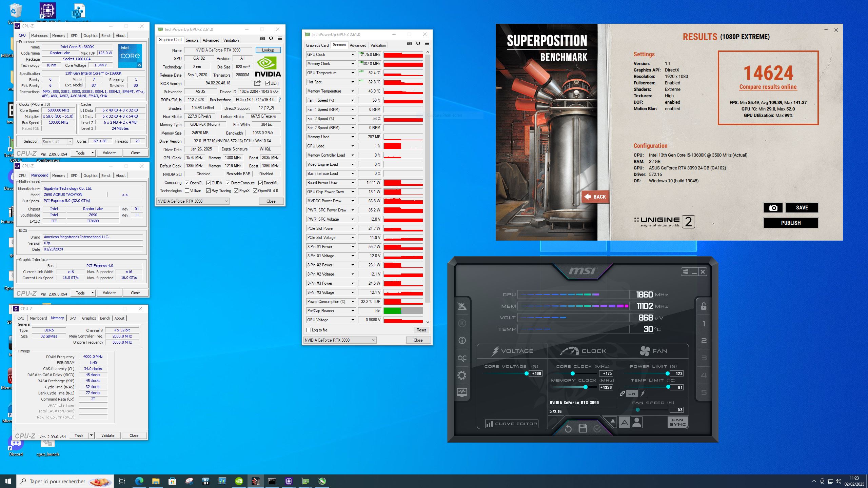
Task: Select Afterburner profile slot 2
Action: pyautogui.click(x=704, y=341)
